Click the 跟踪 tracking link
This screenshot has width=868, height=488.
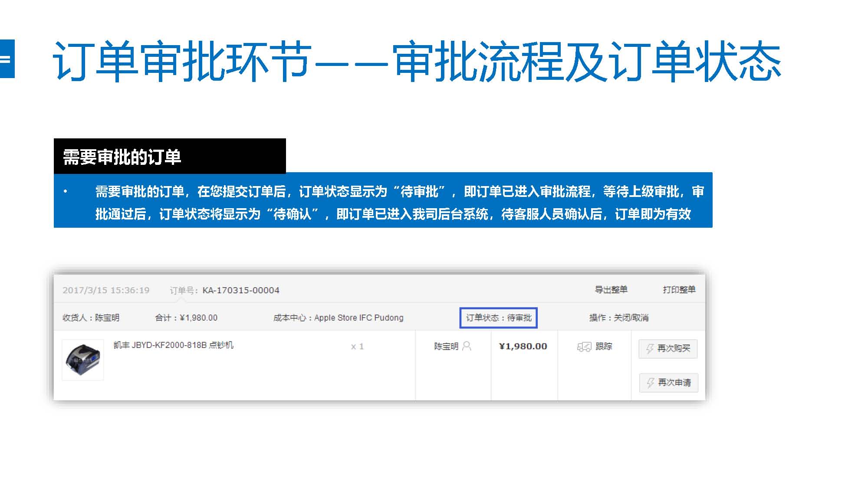click(604, 346)
